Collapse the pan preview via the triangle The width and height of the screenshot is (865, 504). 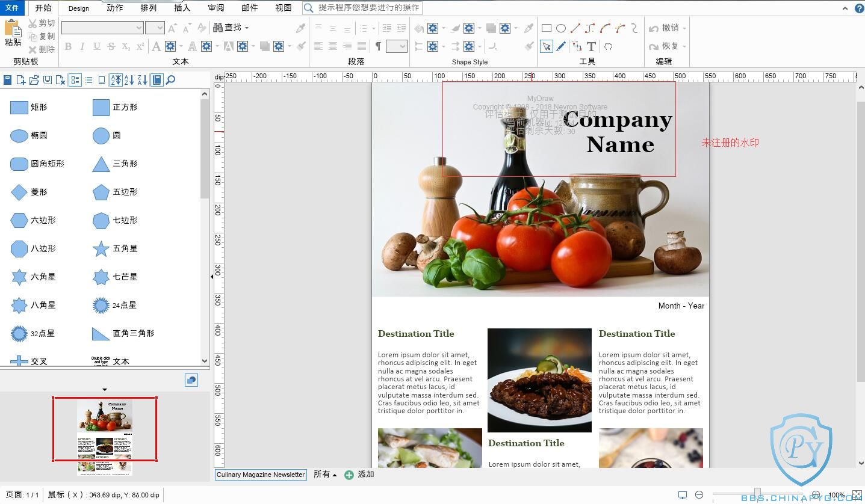click(105, 390)
